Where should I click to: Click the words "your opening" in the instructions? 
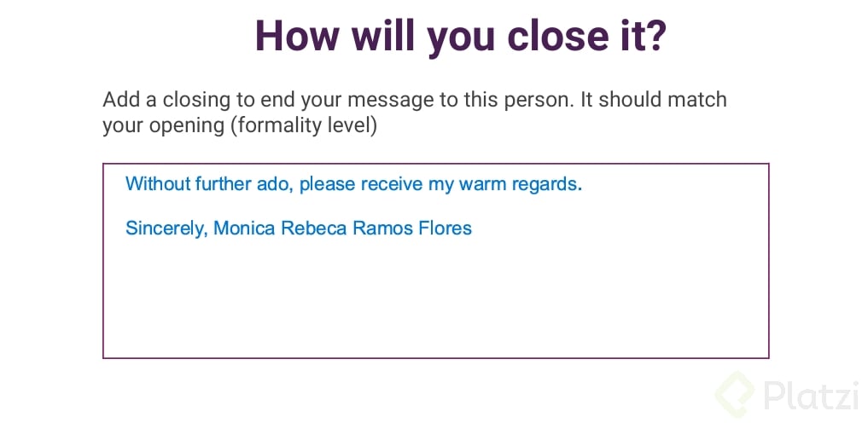tap(163, 126)
